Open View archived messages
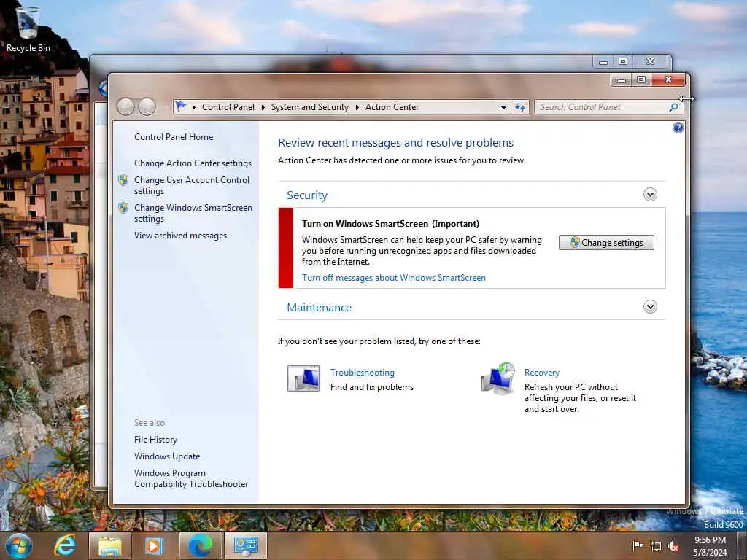This screenshot has width=747, height=560. (180, 236)
